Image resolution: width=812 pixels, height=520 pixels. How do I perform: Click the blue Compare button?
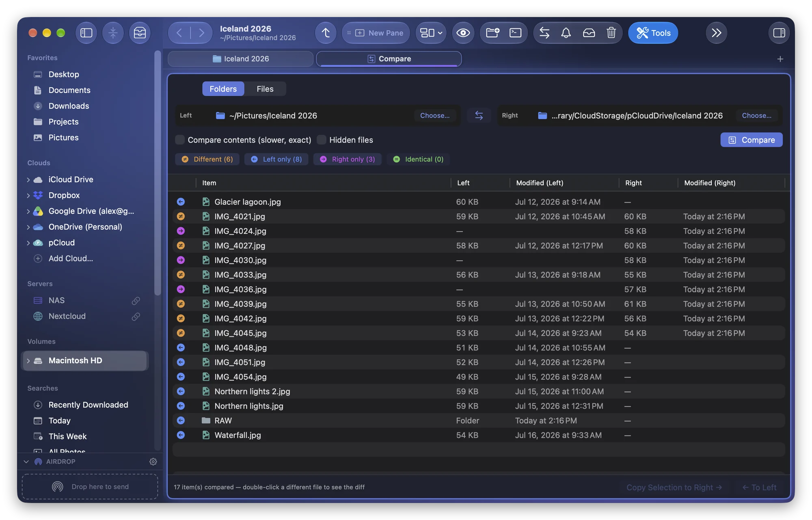(x=751, y=140)
